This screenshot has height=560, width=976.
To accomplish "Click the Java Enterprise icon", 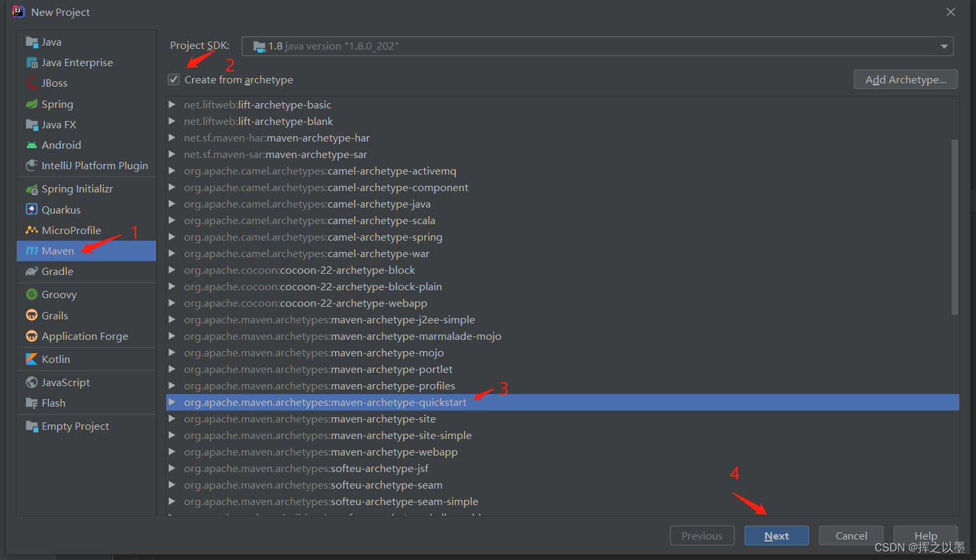I will pyautogui.click(x=32, y=63).
